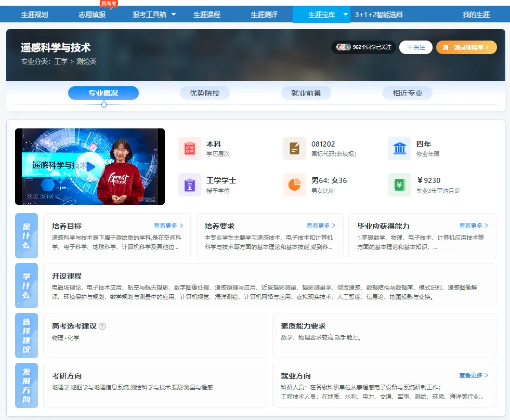The width and height of the screenshot is (510, 420).
Task: Click the 工学学士 degree text
Action: click(221, 180)
